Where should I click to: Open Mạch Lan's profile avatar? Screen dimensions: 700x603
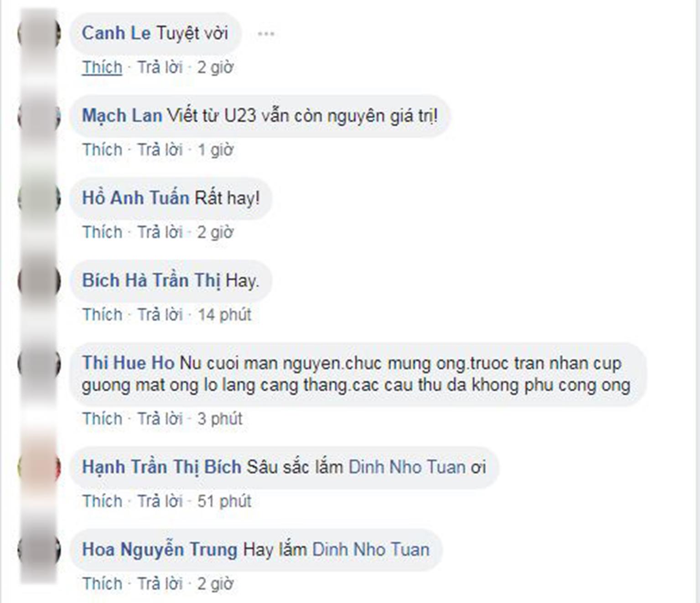39,116
